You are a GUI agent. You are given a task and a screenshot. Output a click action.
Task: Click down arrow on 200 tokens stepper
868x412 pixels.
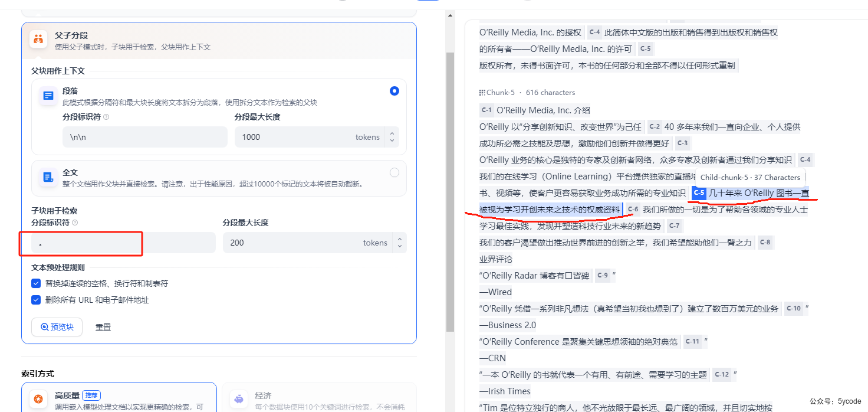(400, 246)
